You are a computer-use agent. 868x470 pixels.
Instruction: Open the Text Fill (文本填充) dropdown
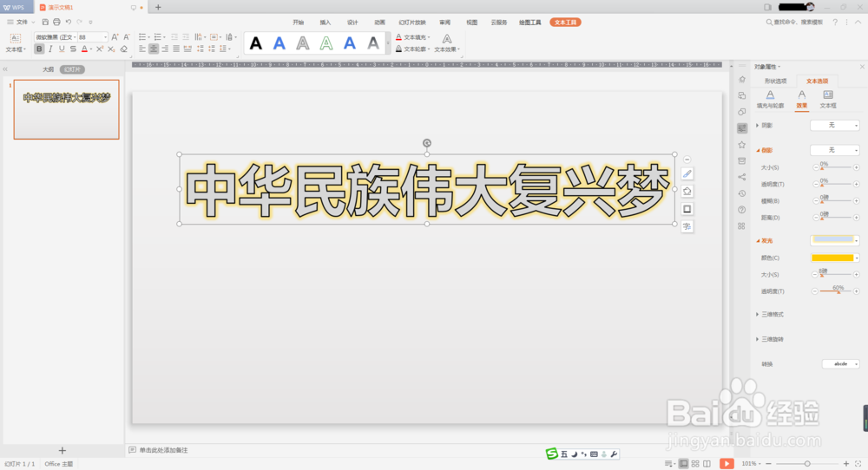click(x=413, y=37)
